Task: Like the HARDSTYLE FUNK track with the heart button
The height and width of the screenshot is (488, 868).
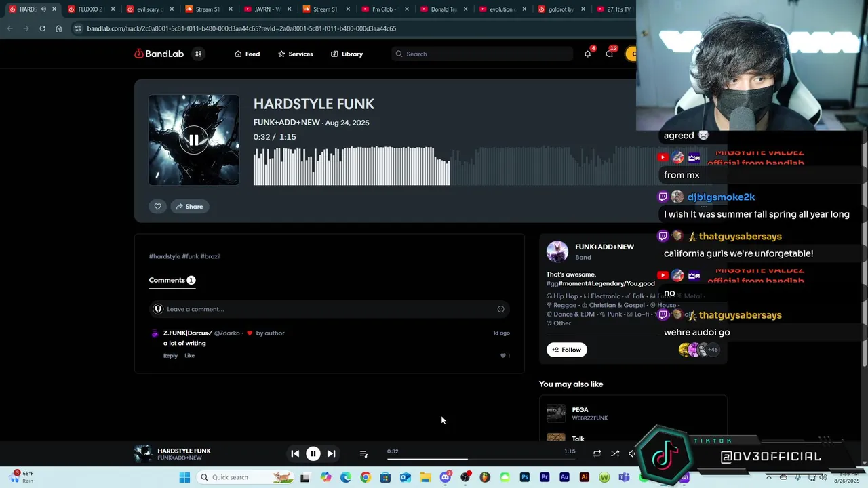Action: tap(158, 207)
